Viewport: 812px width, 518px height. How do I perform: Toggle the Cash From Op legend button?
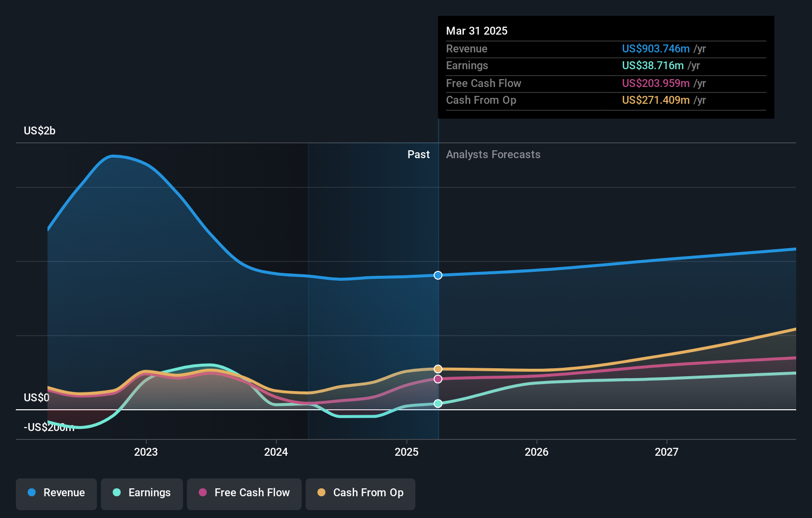point(361,494)
